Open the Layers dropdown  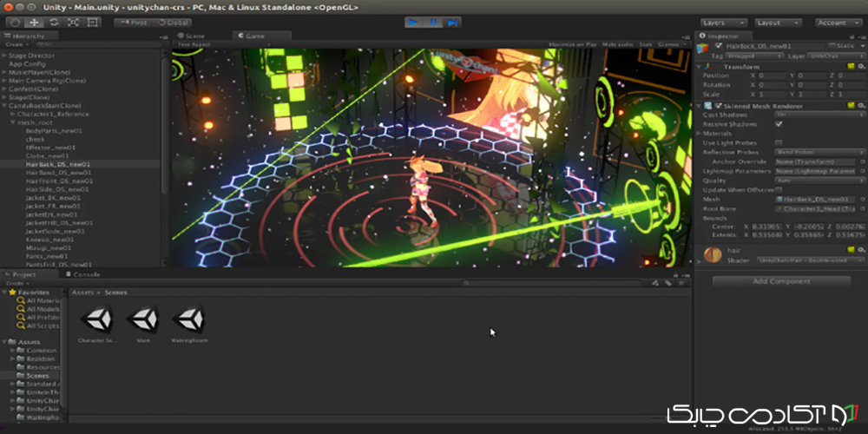pyautogui.click(x=724, y=23)
